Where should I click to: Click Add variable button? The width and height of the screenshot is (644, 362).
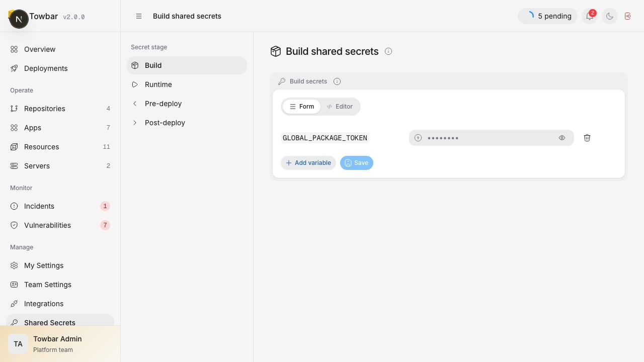308,163
